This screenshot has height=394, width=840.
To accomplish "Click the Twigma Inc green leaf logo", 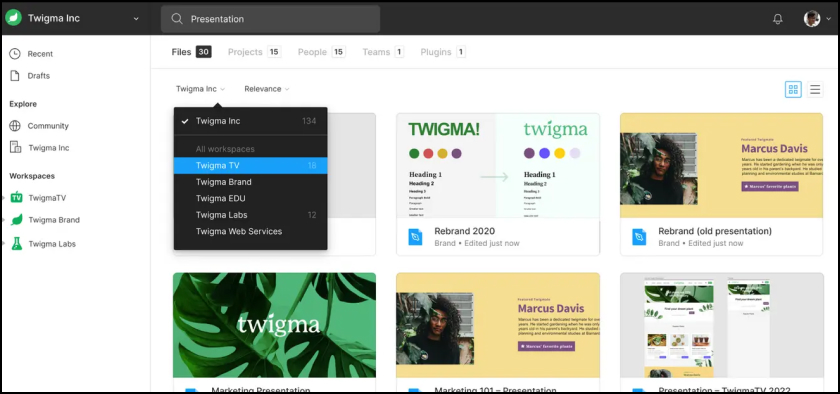I will [x=13, y=18].
